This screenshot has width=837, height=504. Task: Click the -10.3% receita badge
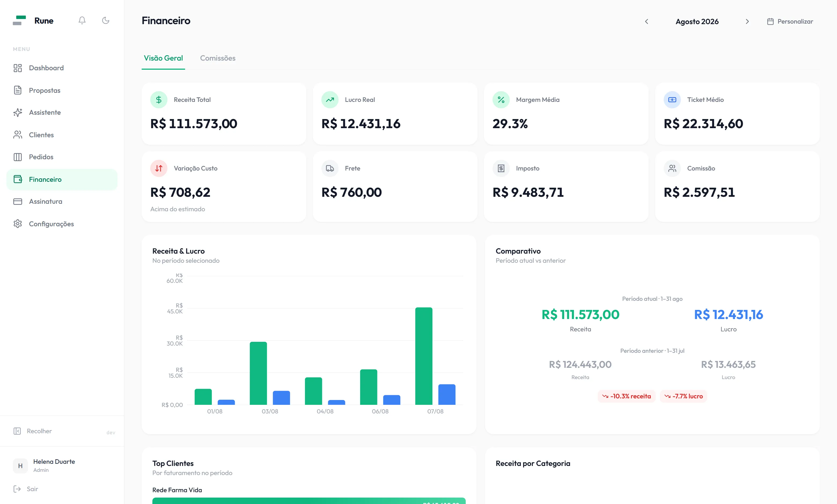tap(626, 396)
